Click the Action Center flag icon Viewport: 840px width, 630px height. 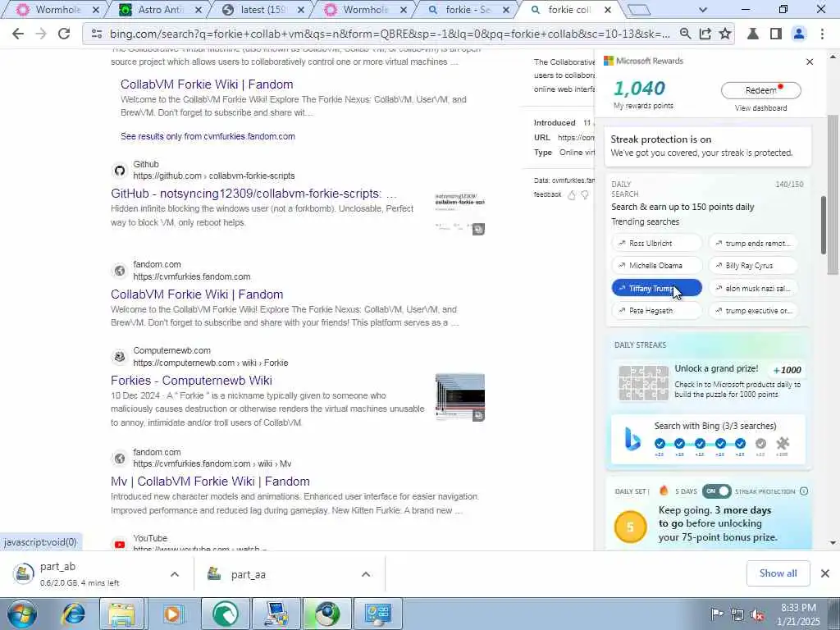tap(717, 614)
